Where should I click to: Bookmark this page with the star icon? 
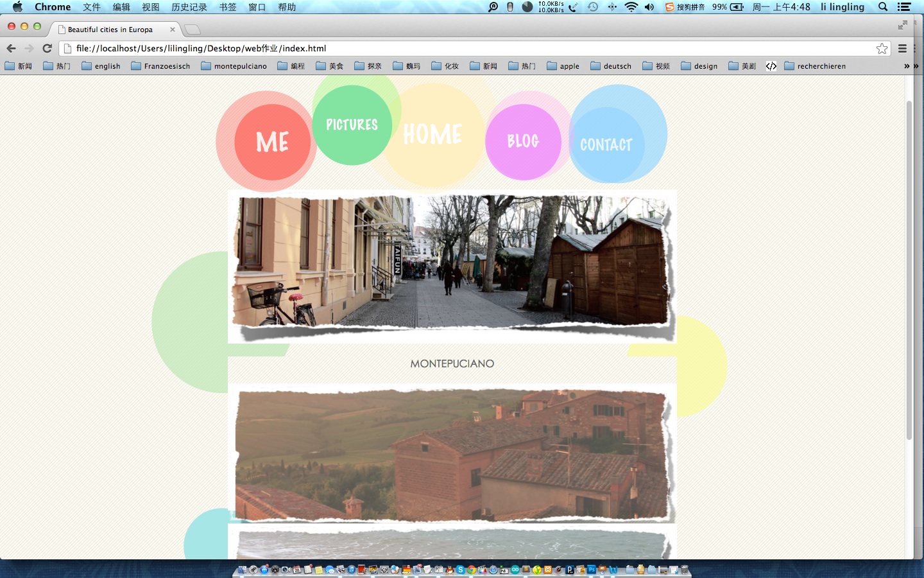(x=882, y=48)
